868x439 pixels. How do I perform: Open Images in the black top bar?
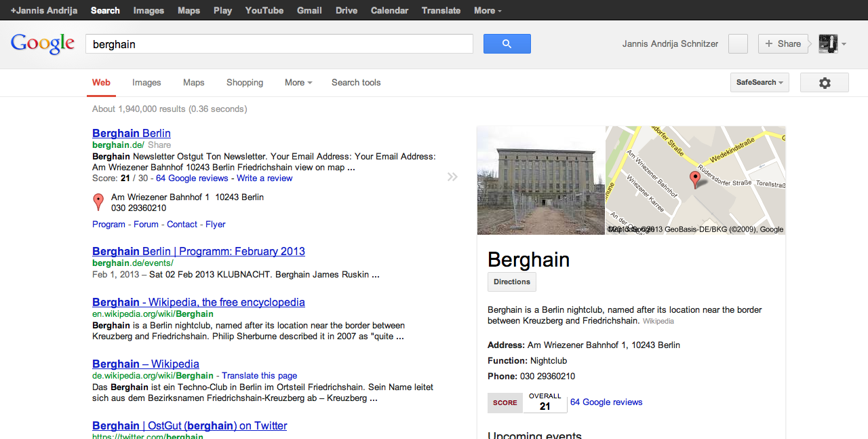pyautogui.click(x=149, y=10)
